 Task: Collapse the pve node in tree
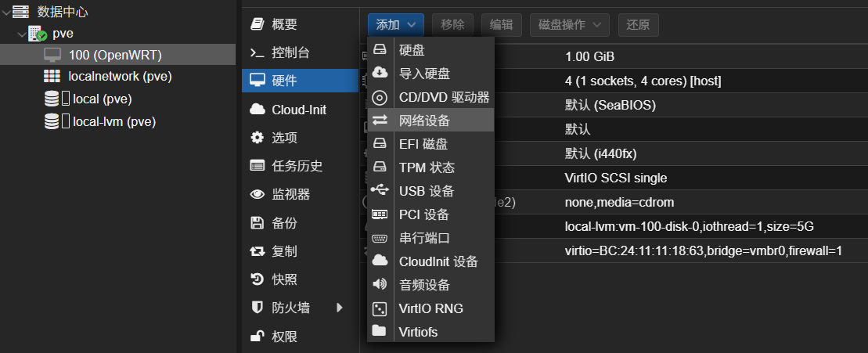(21, 34)
